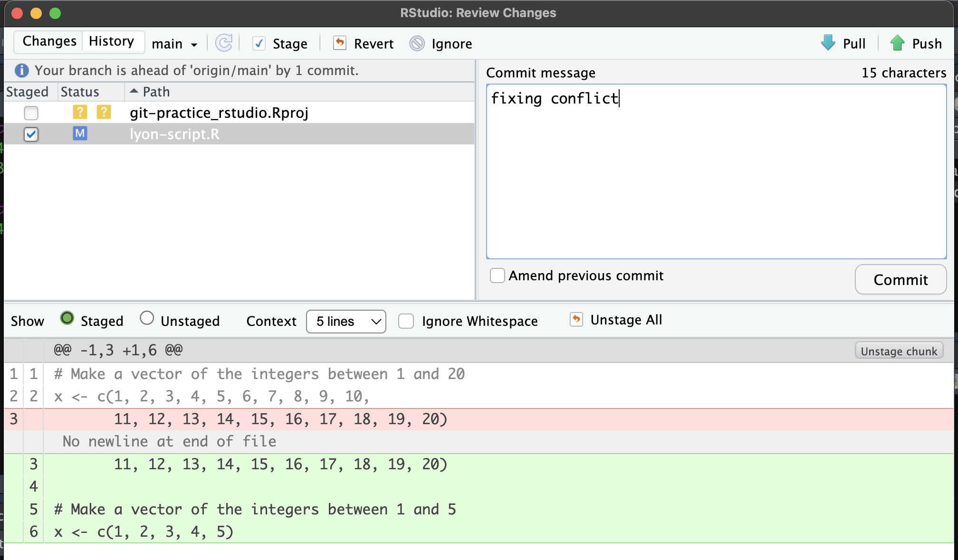Viewport: 958px width, 560px height.
Task: Click the untracked status icon for git-practice_rstudio.Rproj
Action: coord(80,113)
